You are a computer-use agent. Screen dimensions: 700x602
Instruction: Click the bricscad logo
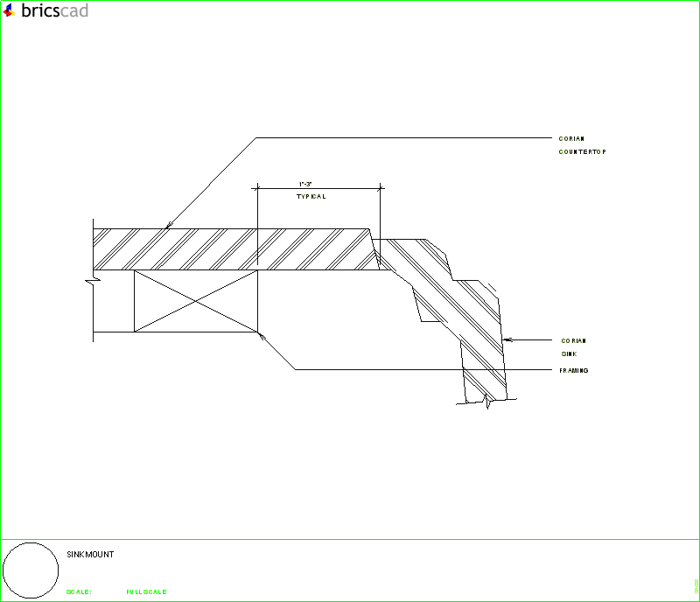click(x=45, y=10)
